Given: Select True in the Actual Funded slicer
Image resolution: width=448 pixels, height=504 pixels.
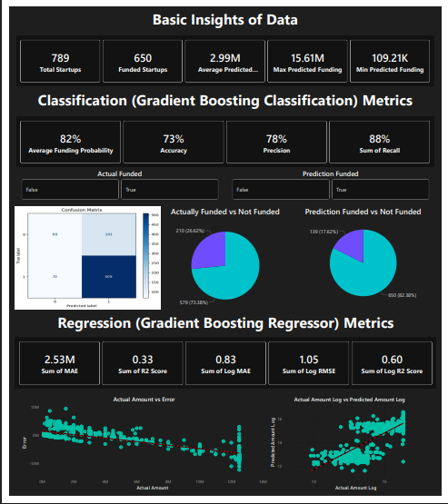Looking at the screenshot, I should point(170,190).
